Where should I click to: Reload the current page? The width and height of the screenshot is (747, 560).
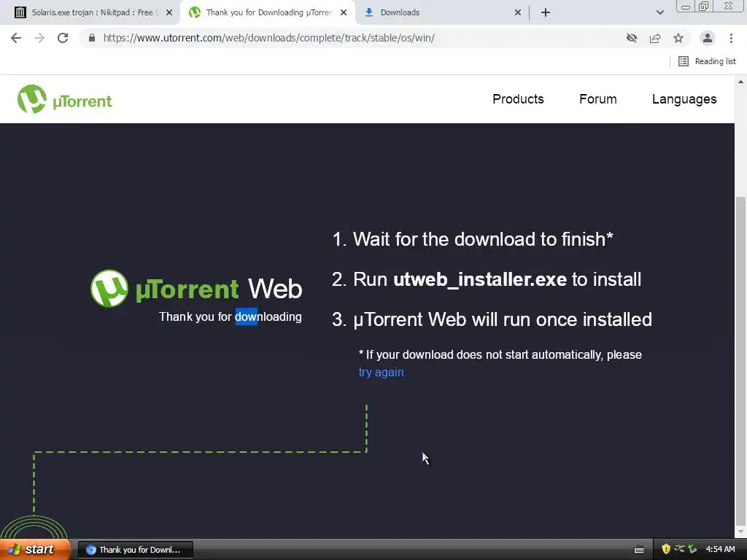click(x=63, y=38)
